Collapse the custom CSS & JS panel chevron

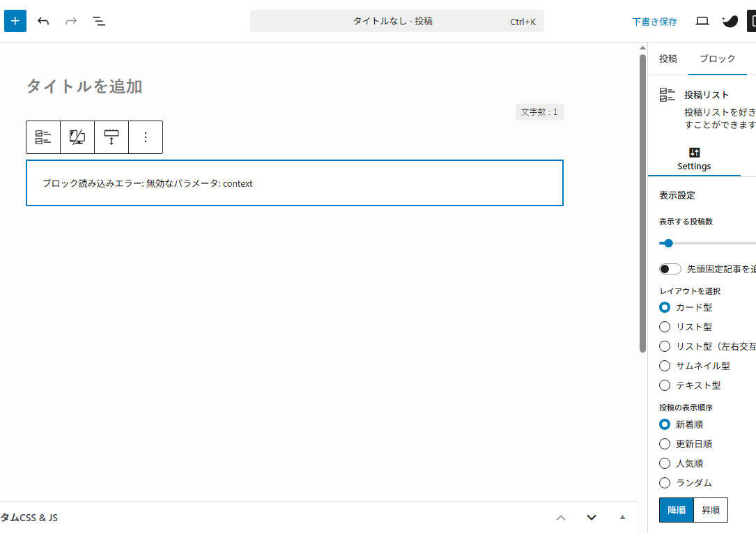pos(592,517)
